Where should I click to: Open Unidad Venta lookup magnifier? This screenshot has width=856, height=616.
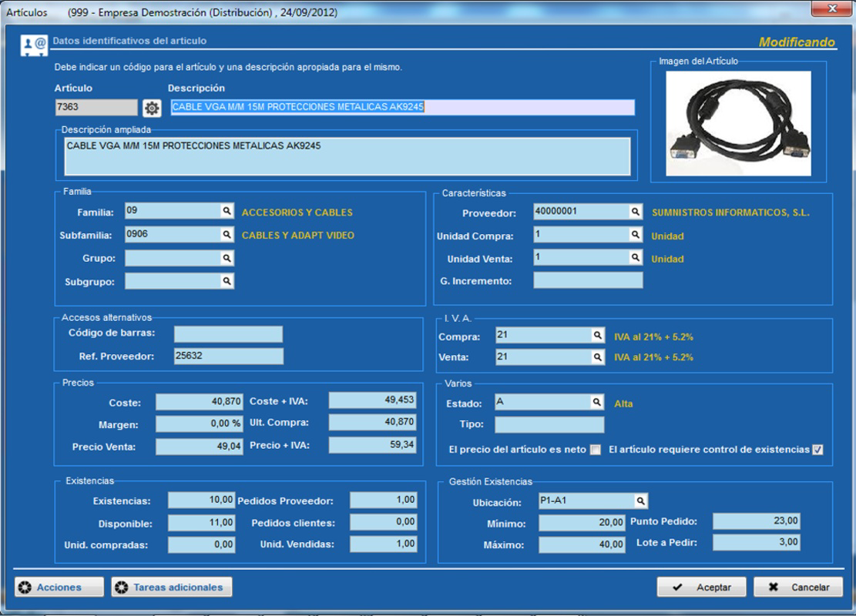click(x=635, y=257)
